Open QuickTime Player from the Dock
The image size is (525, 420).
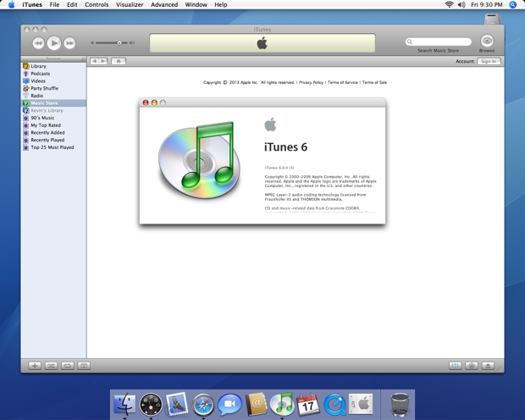[334, 405]
